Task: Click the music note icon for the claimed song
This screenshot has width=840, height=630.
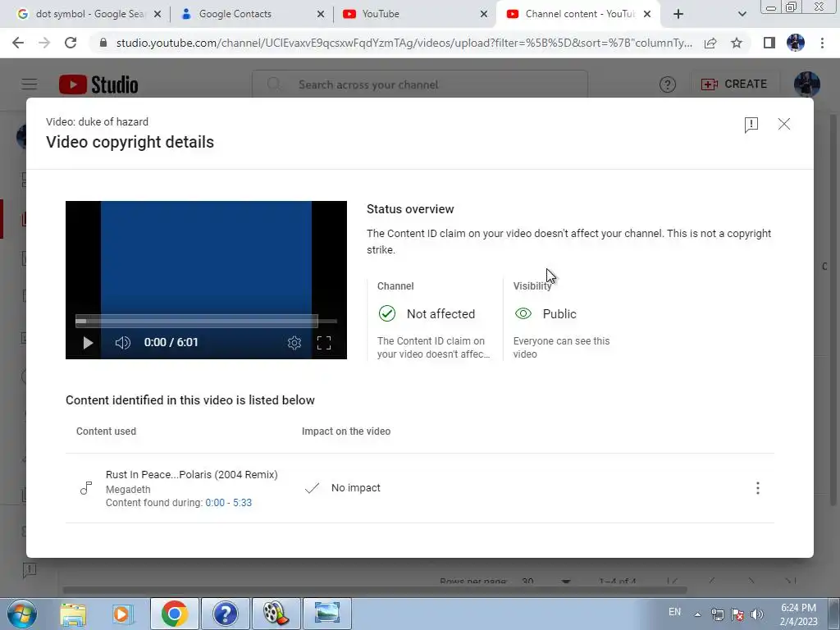Action: 85,487
